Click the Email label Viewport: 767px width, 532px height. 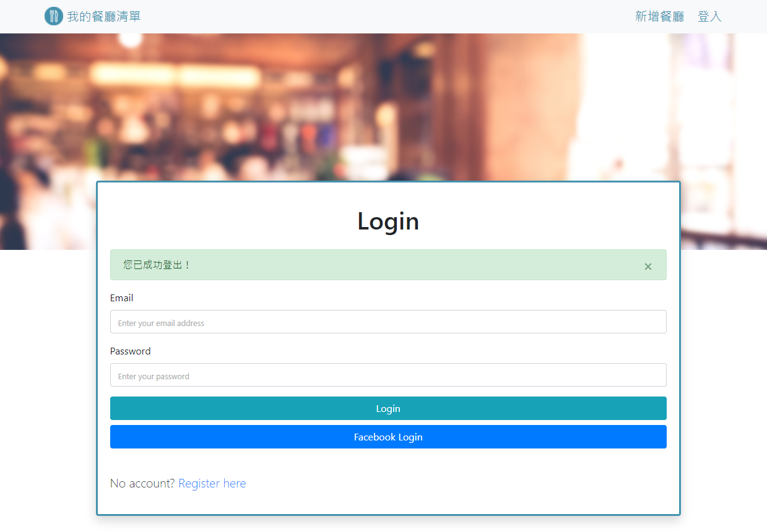[121, 298]
